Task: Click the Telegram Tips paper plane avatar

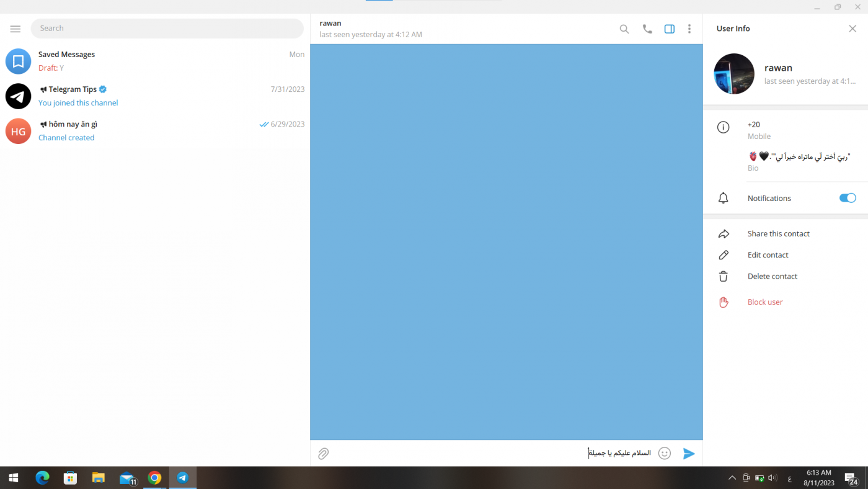Action: (18, 96)
